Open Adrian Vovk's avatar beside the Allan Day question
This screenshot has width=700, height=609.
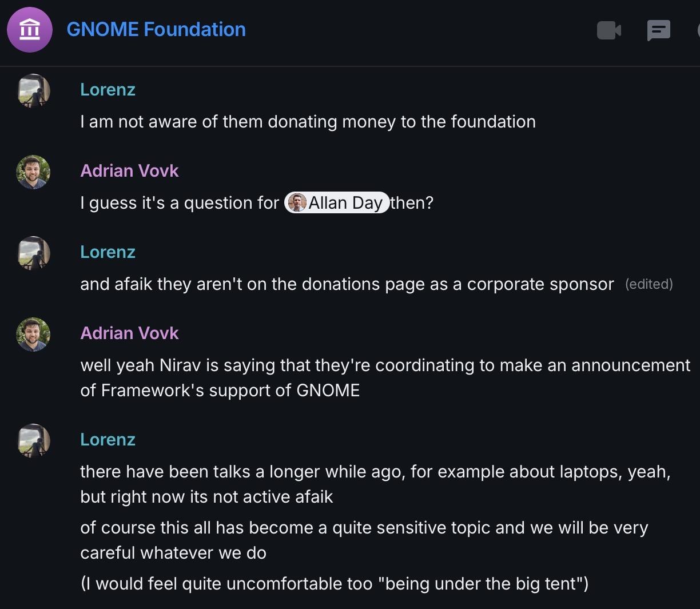[x=33, y=172]
